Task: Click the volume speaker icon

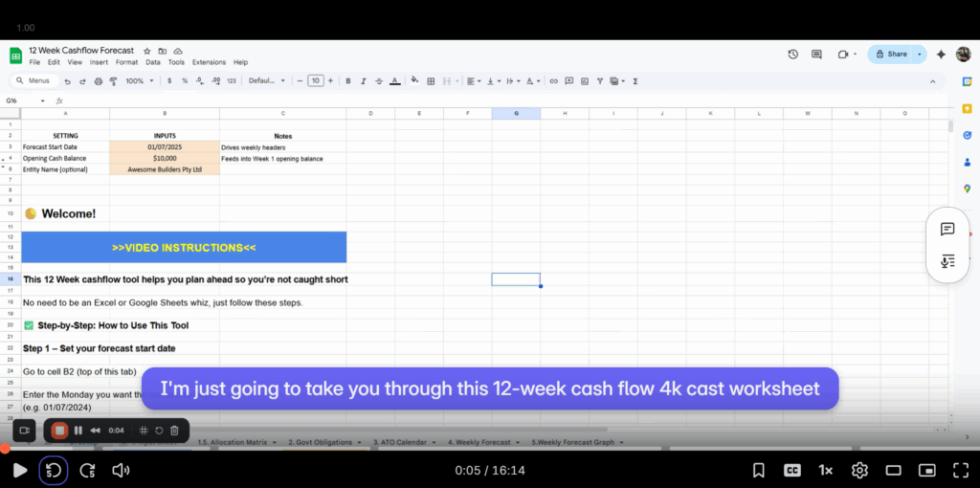Action: point(121,470)
